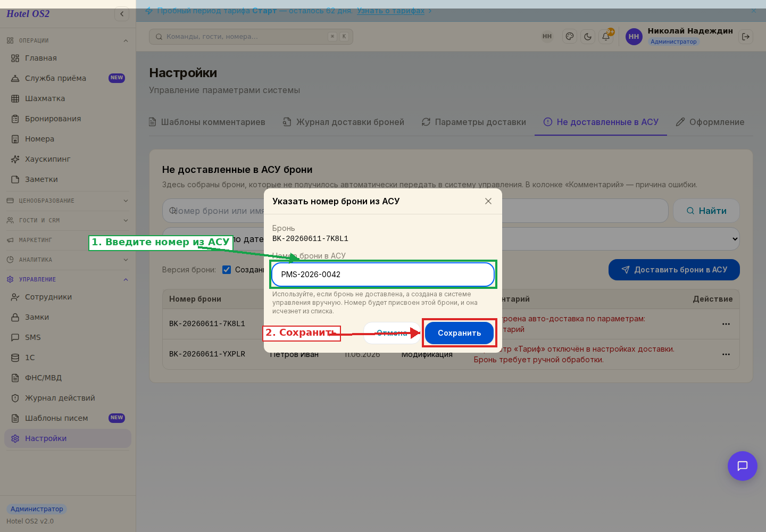
Task: Toggle the Создан version checkbox
Action: tap(227, 270)
